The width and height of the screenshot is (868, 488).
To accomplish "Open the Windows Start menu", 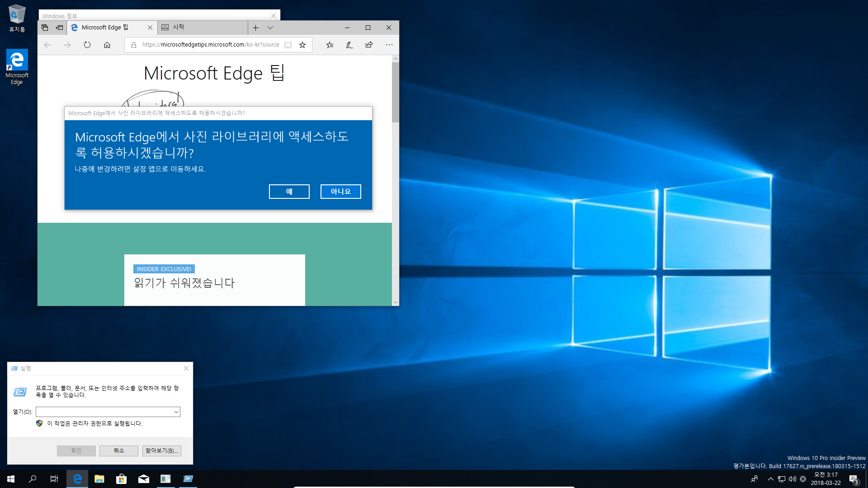I will pyautogui.click(x=11, y=479).
